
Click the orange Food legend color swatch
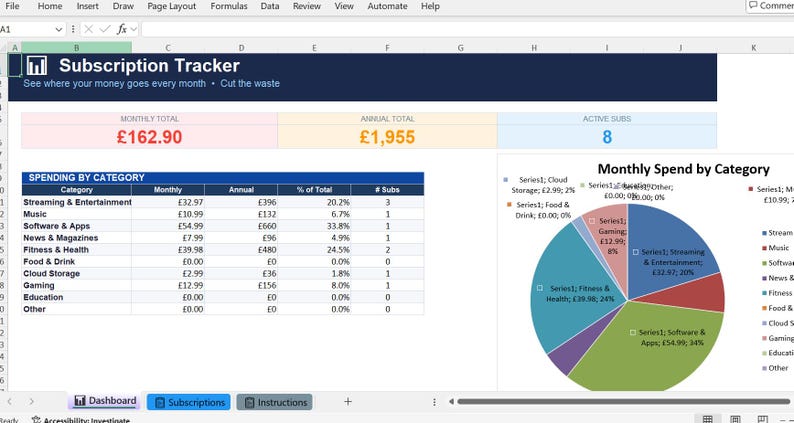point(764,308)
